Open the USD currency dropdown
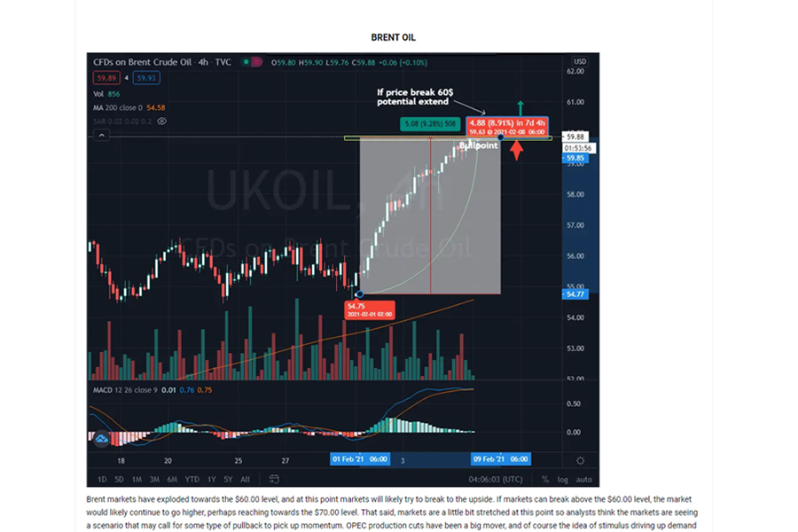This screenshot has height=532, width=798. [580, 62]
